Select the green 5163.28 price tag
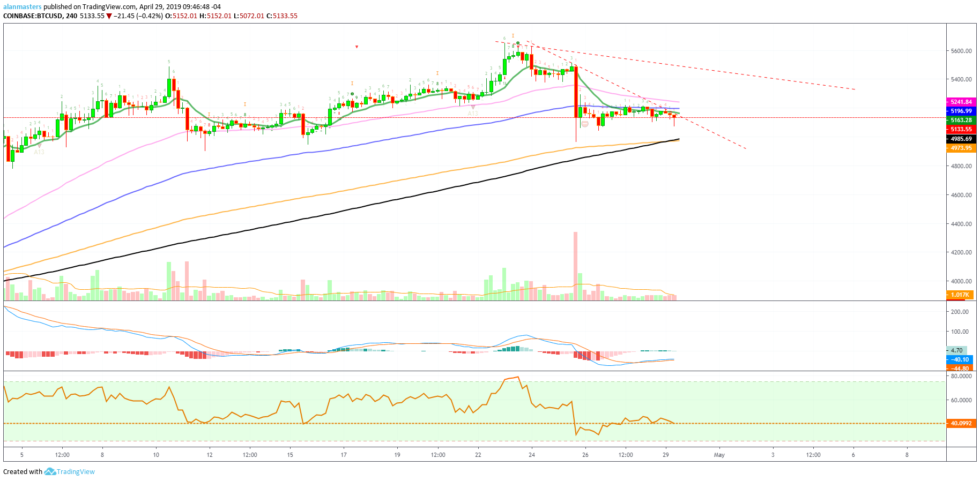The image size is (980, 481). point(961,120)
